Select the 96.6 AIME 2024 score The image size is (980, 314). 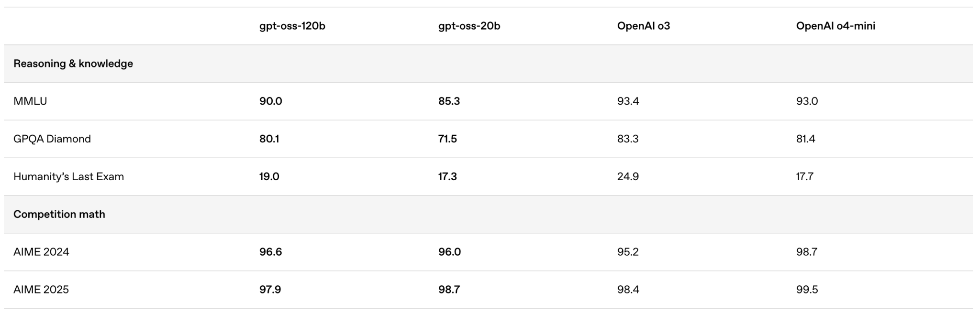[270, 252]
